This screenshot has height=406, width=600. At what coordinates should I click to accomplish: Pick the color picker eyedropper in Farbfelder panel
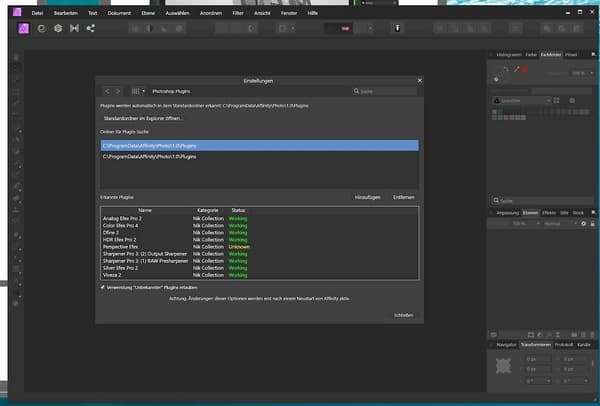[x=516, y=69]
